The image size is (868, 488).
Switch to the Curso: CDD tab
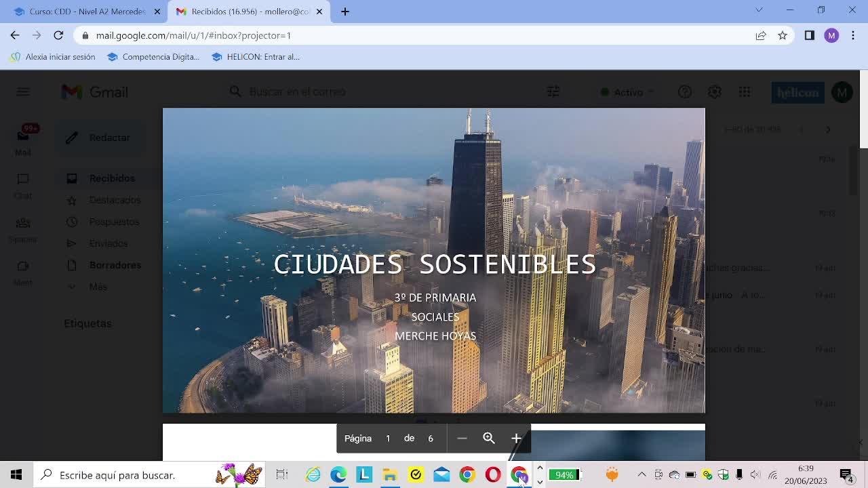click(x=87, y=12)
